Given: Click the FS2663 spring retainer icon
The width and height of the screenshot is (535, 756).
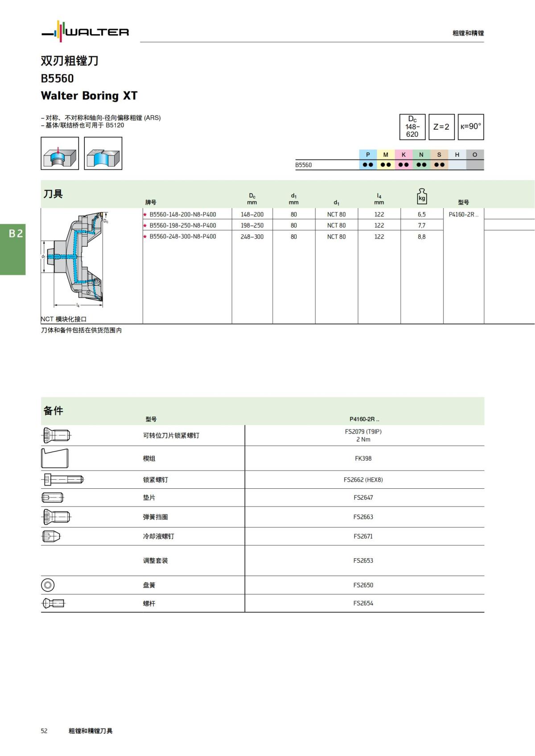Looking at the screenshot, I should coord(56,517).
